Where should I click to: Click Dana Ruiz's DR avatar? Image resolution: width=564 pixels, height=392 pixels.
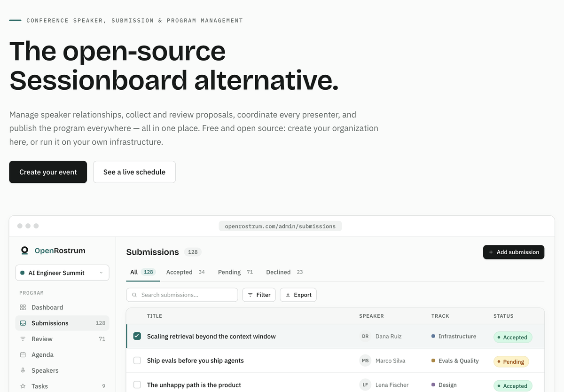point(365,337)
